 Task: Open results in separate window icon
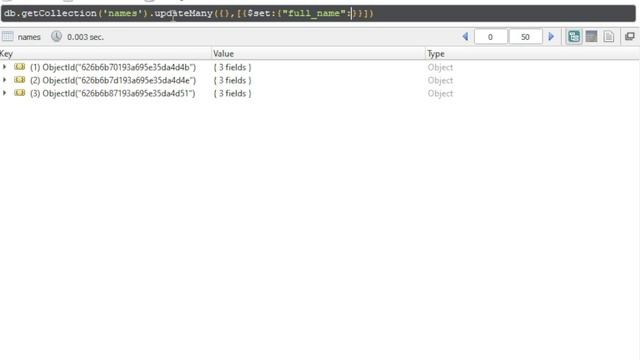(630, 37)
